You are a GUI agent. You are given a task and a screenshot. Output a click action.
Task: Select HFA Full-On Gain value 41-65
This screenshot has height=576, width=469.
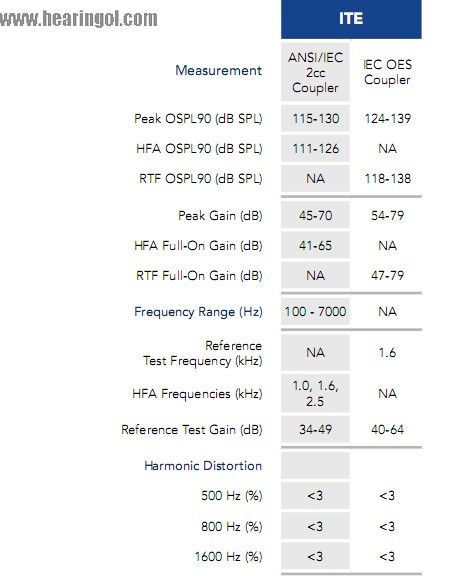315,245
